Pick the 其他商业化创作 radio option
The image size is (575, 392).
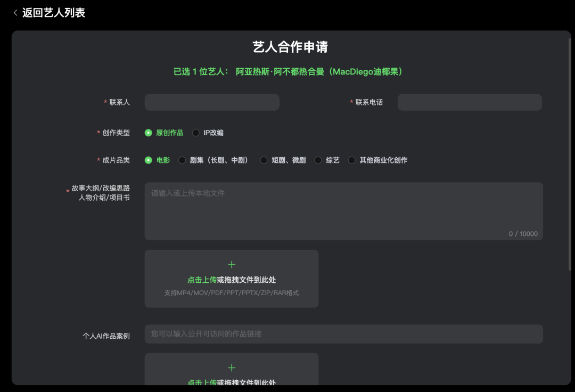pos(351,160)
